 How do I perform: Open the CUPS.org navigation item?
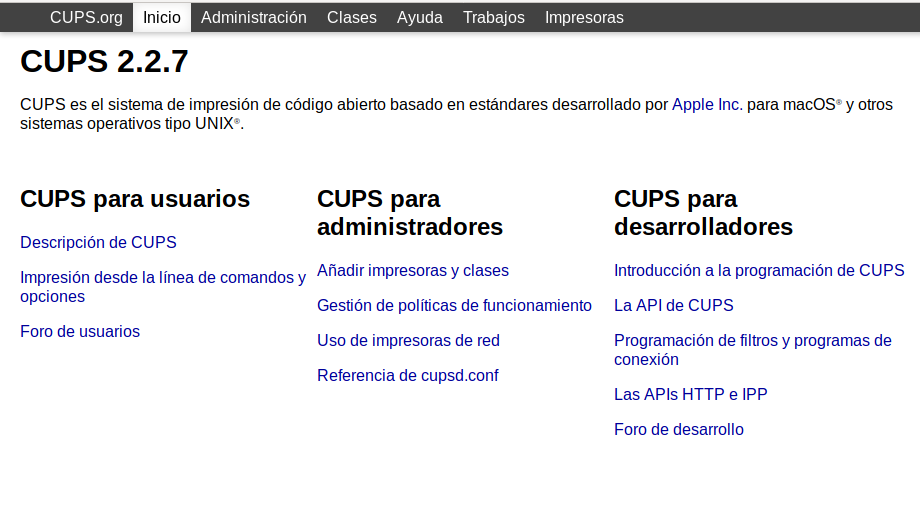[86, 18]
